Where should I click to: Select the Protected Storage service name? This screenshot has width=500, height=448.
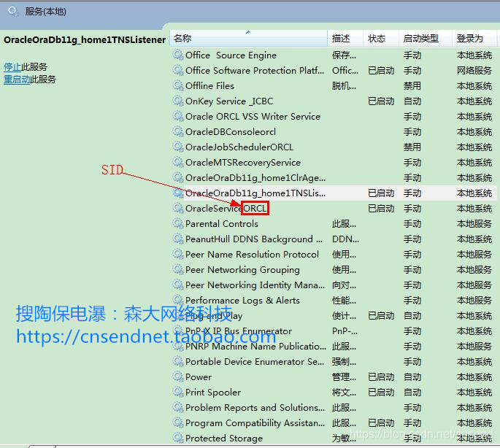(224, 438)
